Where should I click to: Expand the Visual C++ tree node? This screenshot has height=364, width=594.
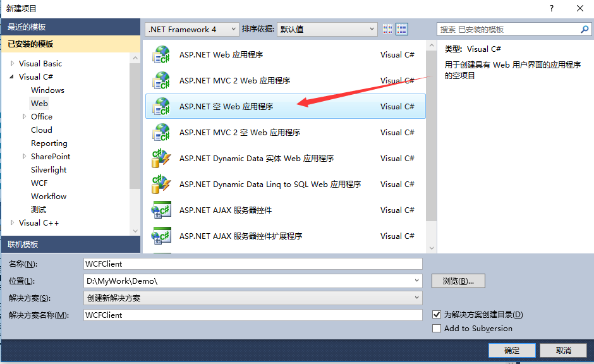[x=12, y=222]
